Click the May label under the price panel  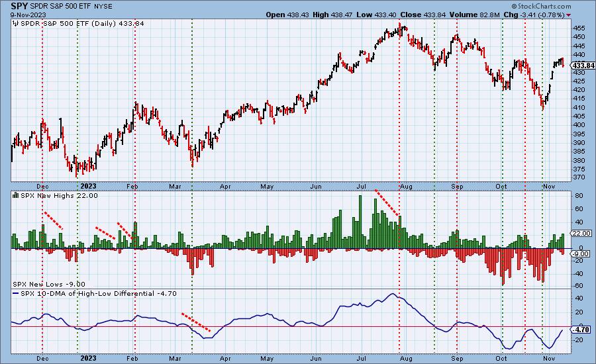click(x=267, y=187)
